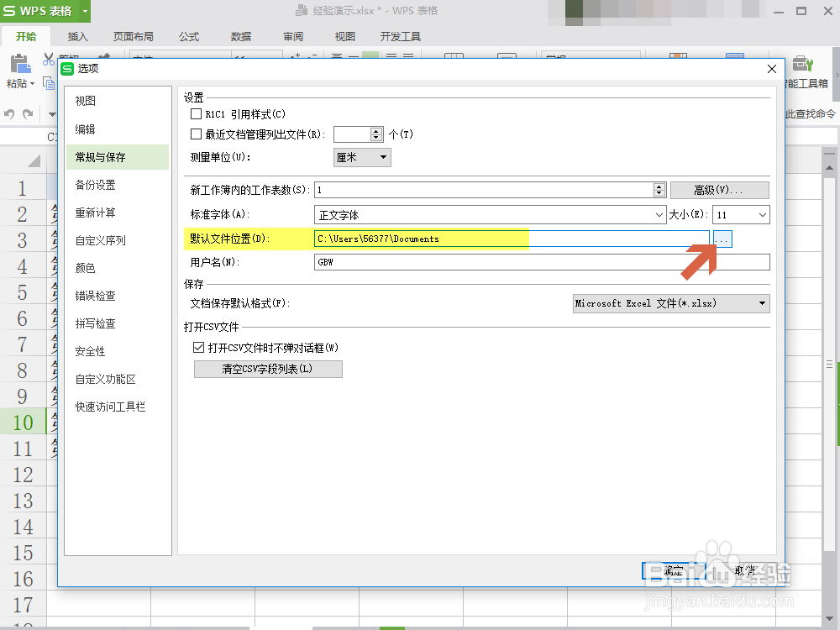The image size is (840, 630).
Task: Click inside the 用户名 field showing GBW
Action: [x=462, y=261]
